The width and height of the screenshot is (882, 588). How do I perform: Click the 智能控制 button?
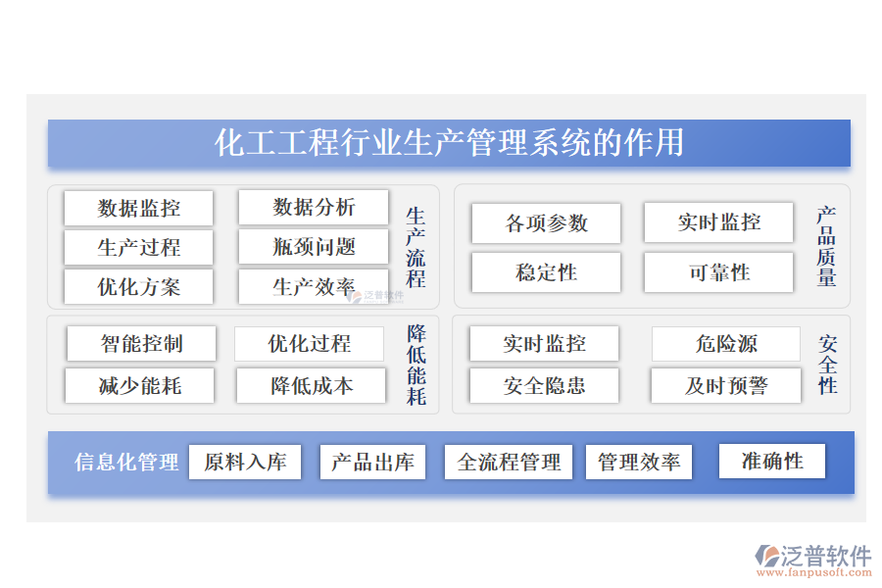point(141,343)
